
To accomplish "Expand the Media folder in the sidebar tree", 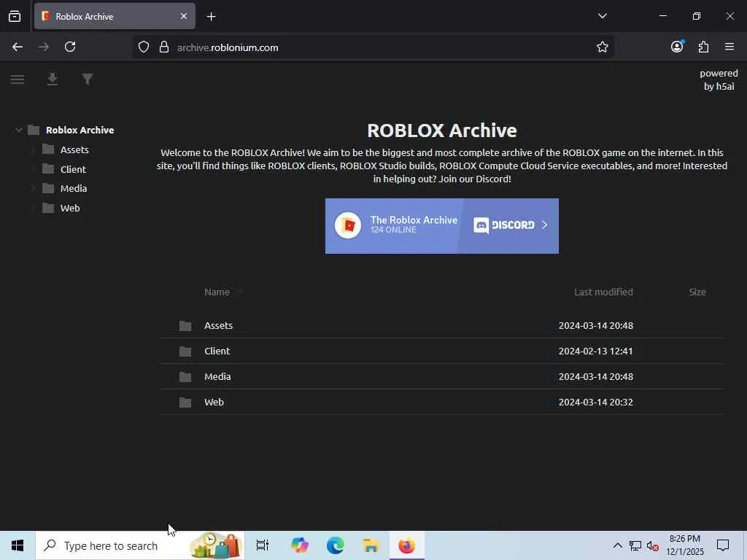I will (33, 189).
